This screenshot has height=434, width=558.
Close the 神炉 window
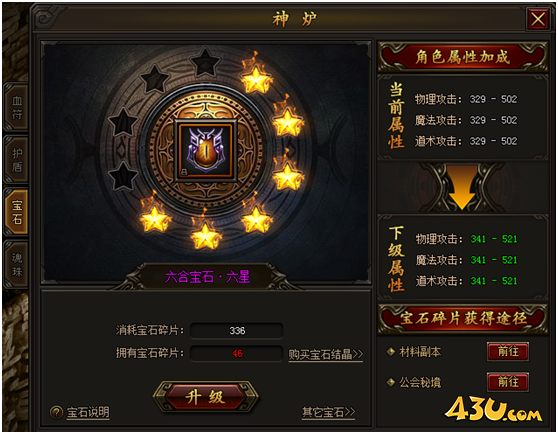pyautogui.click(x=538, y=19)
